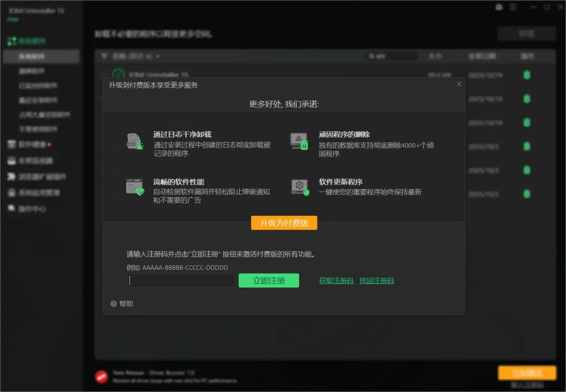Click the orange 升级为付费版 button
Viewport: 566px width, 392px height.
(284, 223)
